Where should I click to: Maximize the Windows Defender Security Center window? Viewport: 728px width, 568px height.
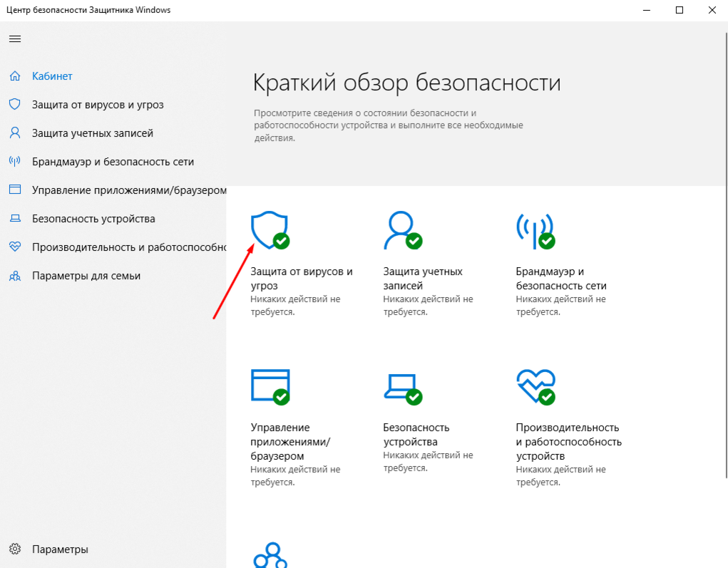(680, 10)
